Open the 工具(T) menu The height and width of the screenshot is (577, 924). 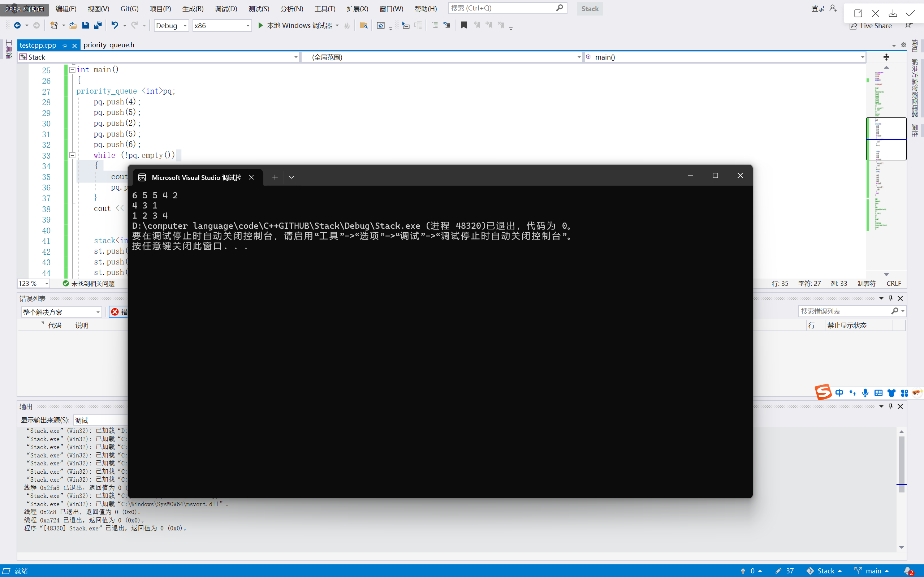(325, 8)
